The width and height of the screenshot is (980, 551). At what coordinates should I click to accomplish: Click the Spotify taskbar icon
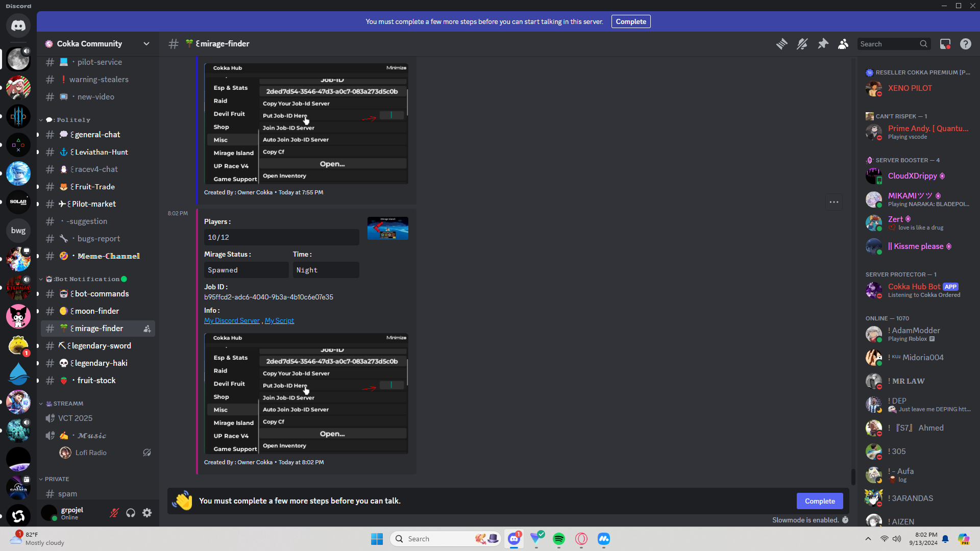click(559, 539)
